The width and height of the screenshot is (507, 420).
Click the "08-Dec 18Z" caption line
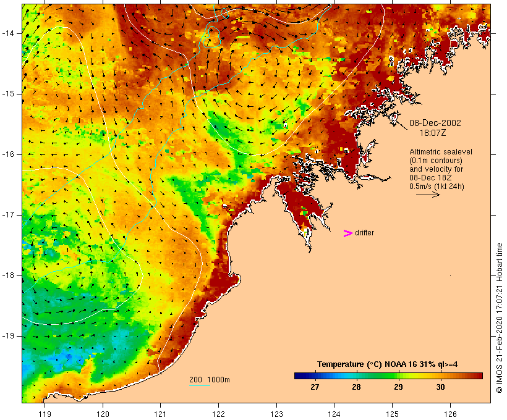tap(430, 178)
